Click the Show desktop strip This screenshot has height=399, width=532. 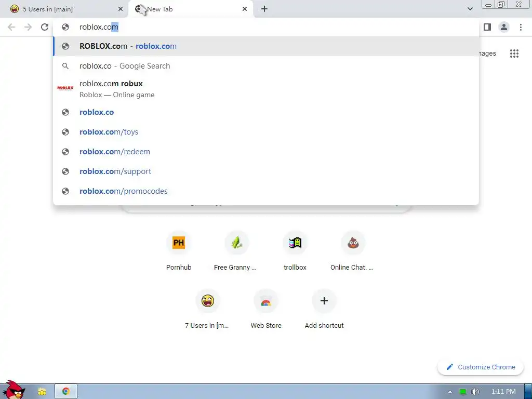point(528,392)
